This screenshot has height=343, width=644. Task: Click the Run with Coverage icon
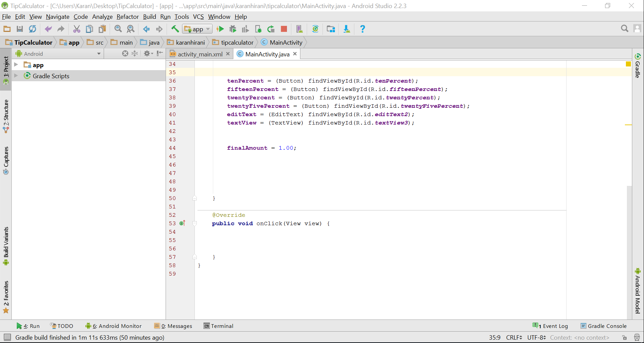click(x=245, y=29)
